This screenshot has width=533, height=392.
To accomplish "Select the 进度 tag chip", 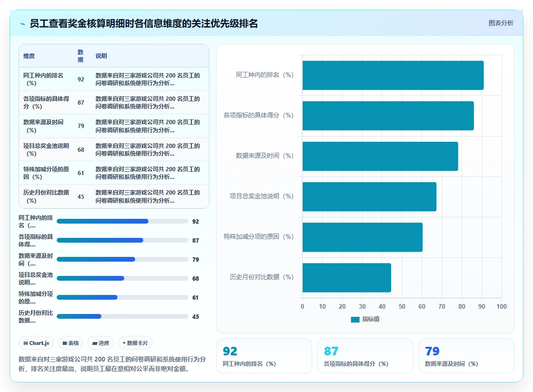I will [100, 343].
